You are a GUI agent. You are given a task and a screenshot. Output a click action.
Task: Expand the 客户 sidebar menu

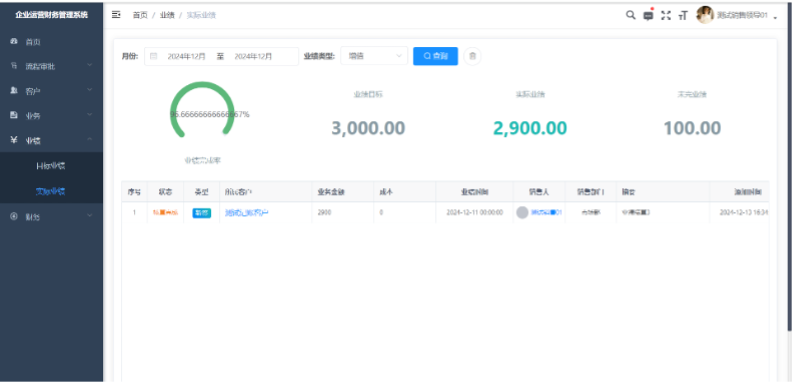[x=52, y=91]
